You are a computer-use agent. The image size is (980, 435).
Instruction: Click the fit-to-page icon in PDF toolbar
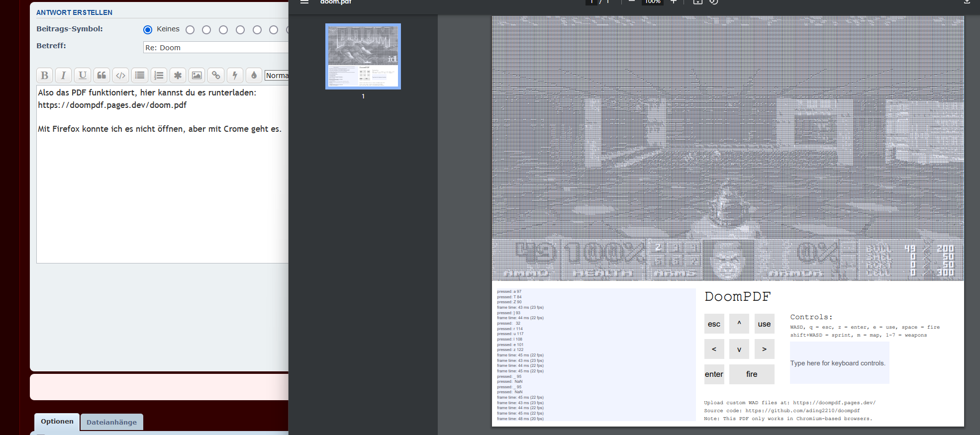pyautogui.click(x=698, y=2)
